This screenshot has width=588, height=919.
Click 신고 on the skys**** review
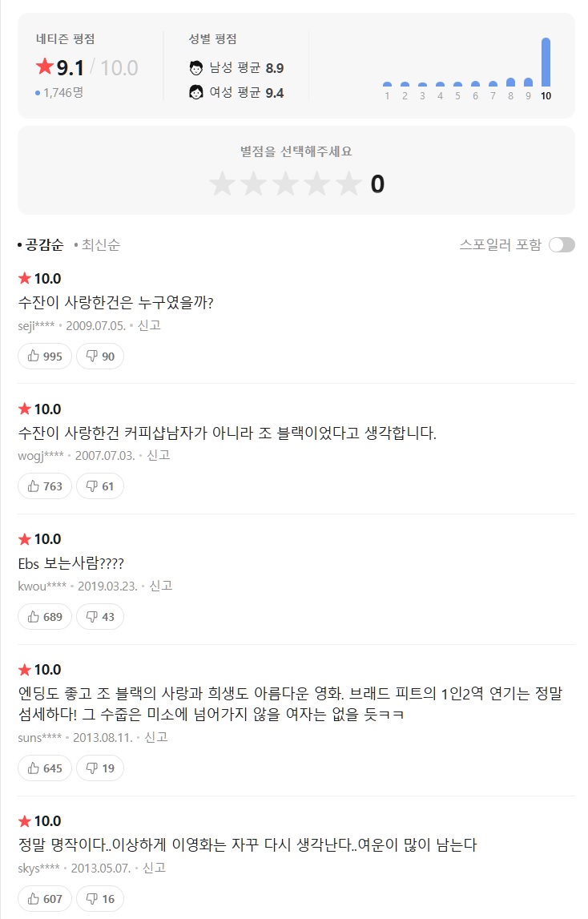pyautogui.click(x=154, y=868)
